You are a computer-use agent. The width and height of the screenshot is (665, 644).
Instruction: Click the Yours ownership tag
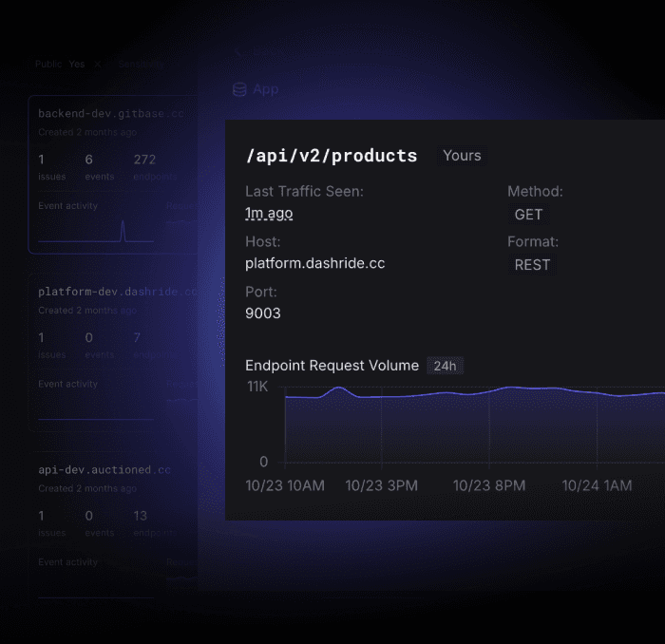[x=462, y=156]
